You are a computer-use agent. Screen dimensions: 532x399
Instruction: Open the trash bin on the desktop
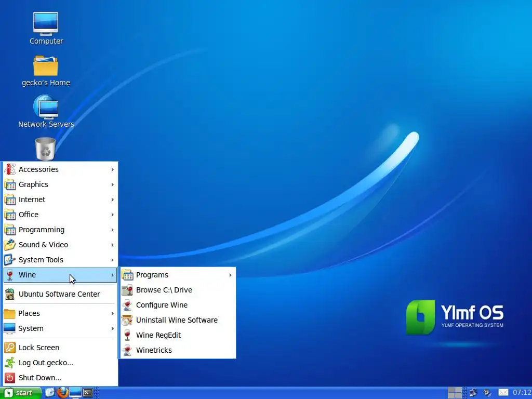point(46,149)
